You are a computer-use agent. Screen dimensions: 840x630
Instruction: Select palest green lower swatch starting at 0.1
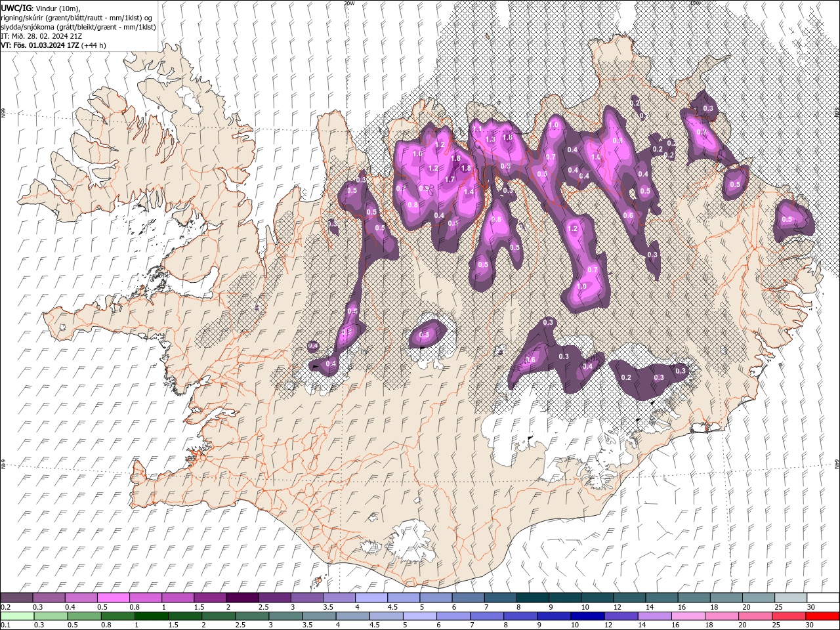pos(16,616)
